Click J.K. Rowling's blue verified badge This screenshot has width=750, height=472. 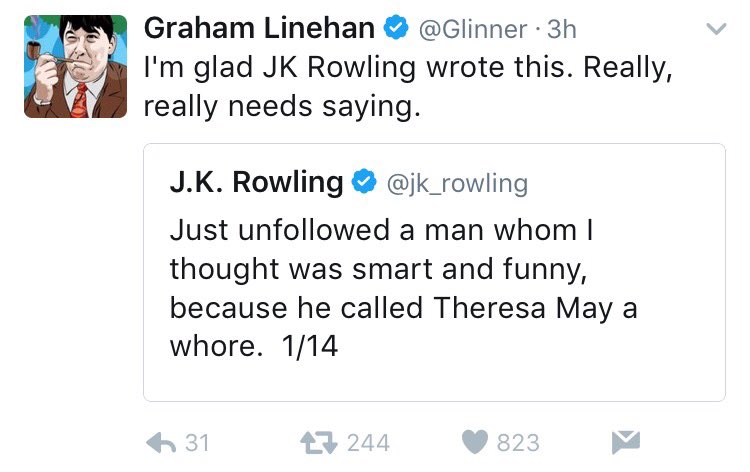tap(364, 181)
